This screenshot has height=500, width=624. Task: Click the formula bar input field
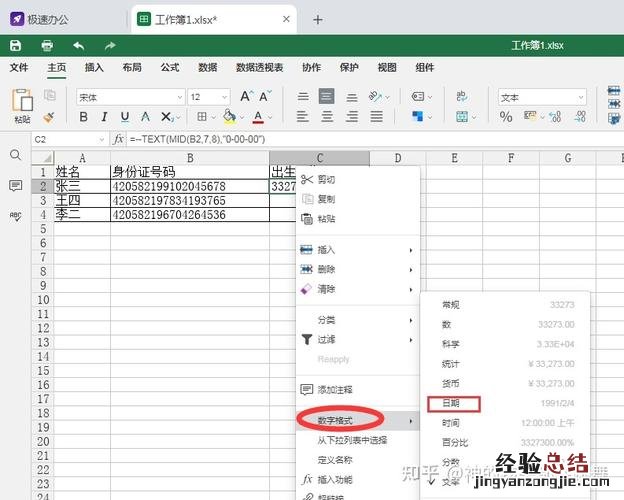coord(370,139)
